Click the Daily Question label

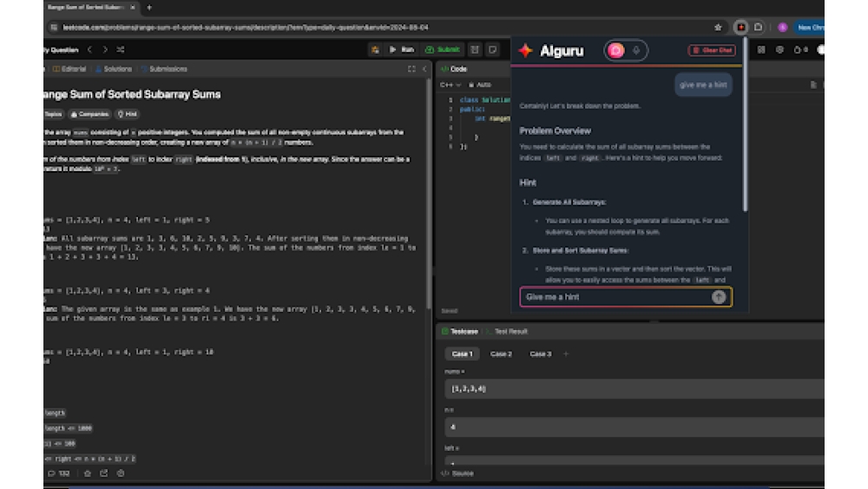coord(61,50)
